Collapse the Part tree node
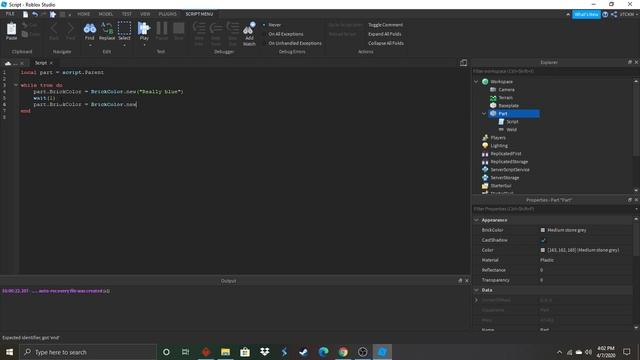Viewport: 640px width, 360px height. click(484, 113)
